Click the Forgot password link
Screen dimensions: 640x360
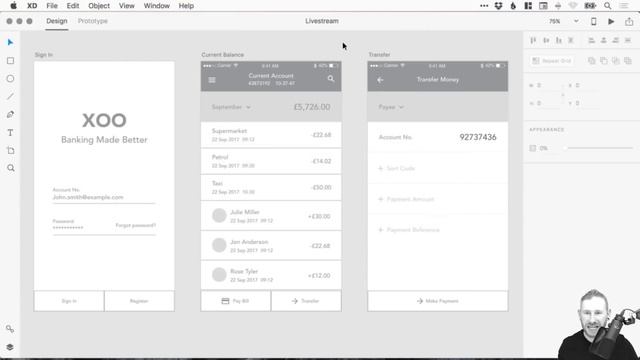[x=136, y=225]
